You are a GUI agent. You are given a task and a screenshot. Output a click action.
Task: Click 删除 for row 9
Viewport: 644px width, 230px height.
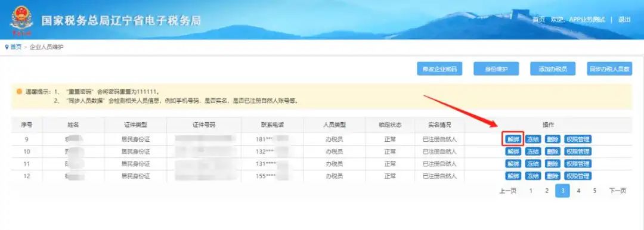click(x=552, y=139)
